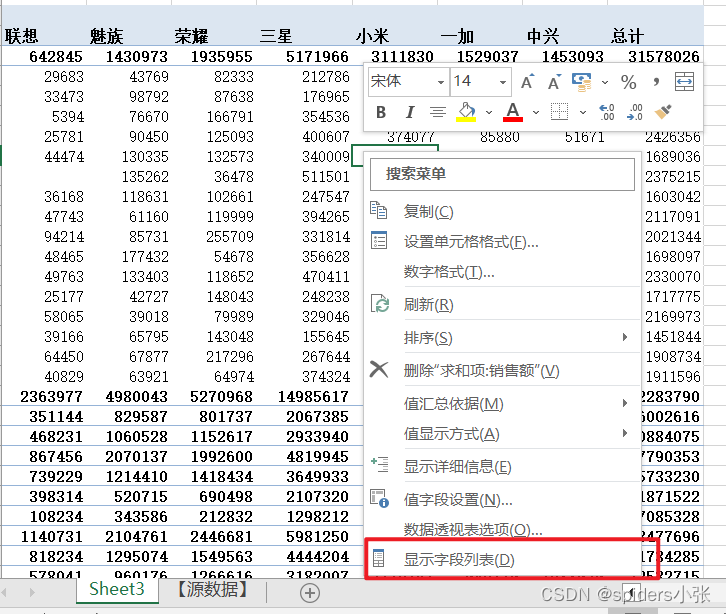Click the X delete icon

click(379, 370)
